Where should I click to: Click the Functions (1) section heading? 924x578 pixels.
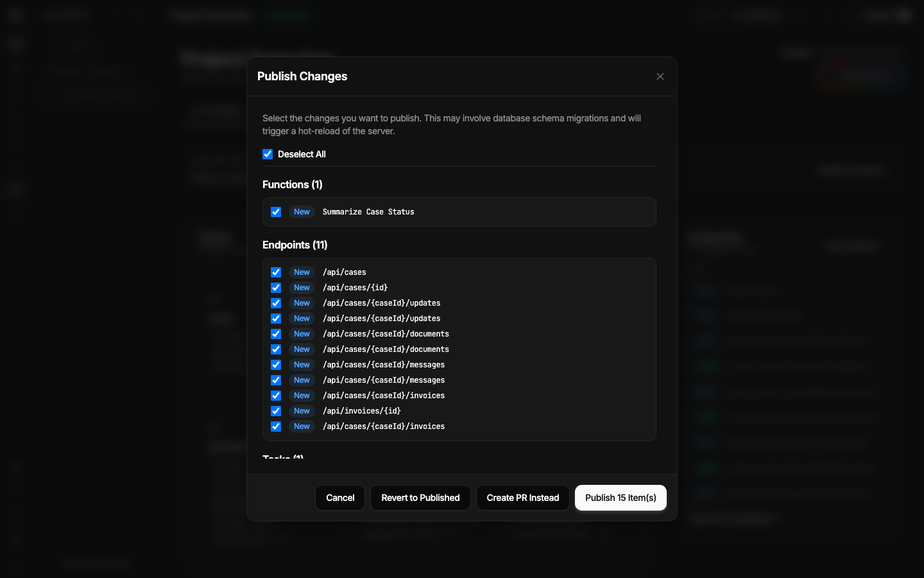293,184
